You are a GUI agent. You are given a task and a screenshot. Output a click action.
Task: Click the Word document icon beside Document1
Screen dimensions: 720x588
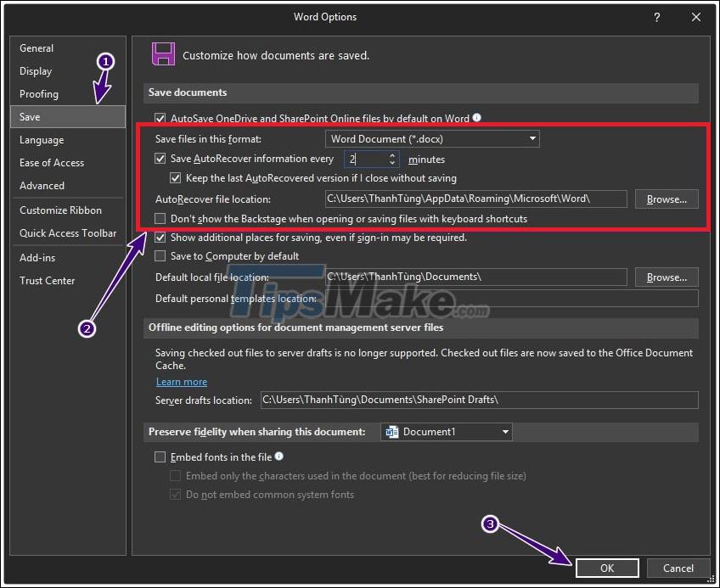pyautogui.click(x=391, y=432)
